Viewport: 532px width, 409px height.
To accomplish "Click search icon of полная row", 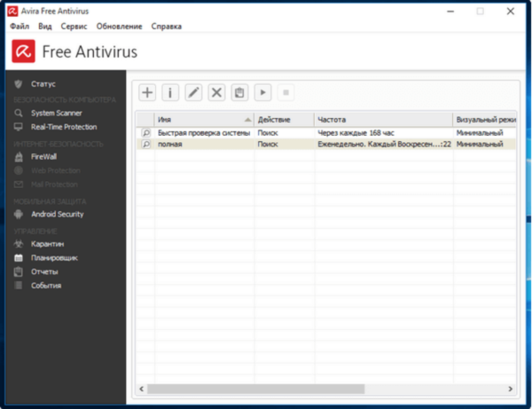I will [146, 144].
